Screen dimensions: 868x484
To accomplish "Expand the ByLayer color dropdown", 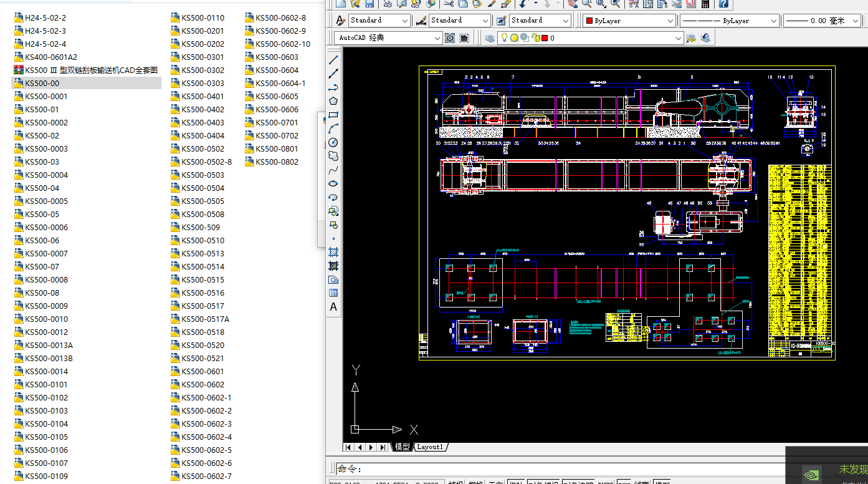I will pos(670,21).
